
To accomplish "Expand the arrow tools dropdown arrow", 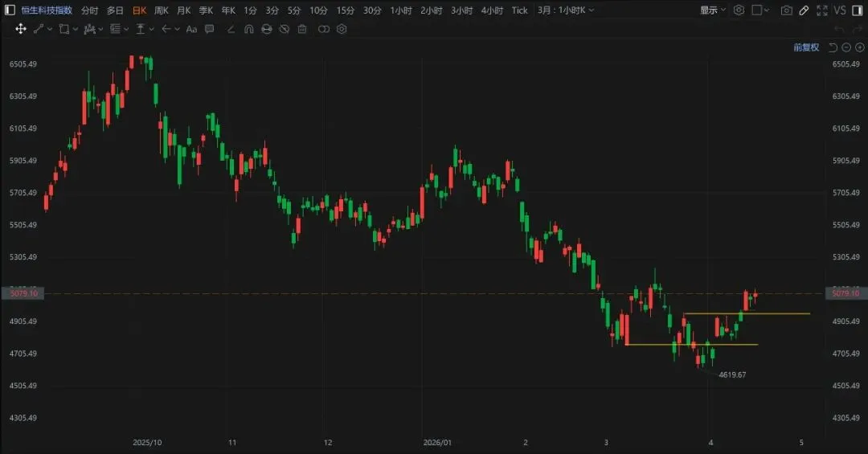I will tap(177, 29).
